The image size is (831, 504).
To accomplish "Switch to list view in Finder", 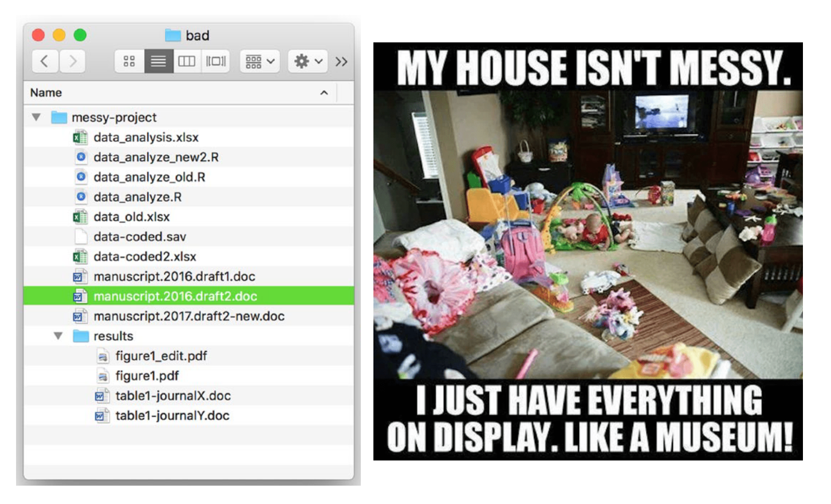I will (x=159, y=61).
